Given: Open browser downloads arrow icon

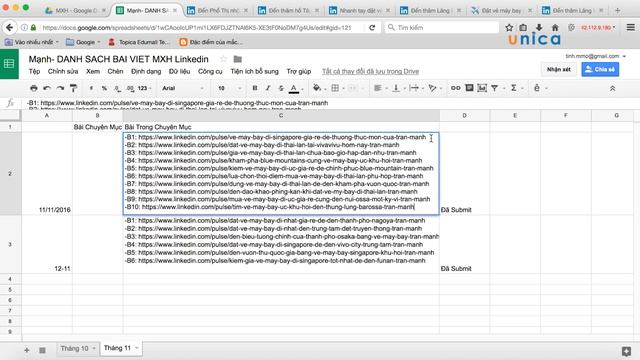Looking at the screenshot, I should [x=539, y=27].
